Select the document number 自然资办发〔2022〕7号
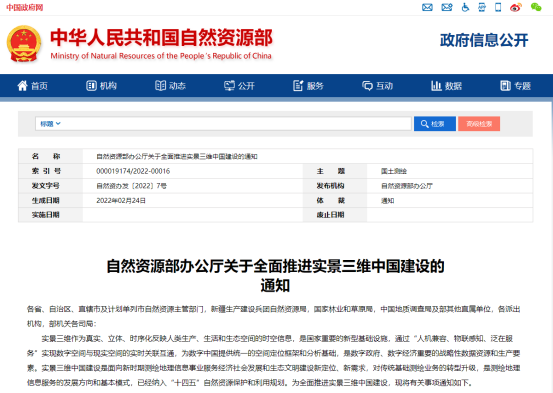The height and width of the screenshot is (393, 553). click(x=132, y=186)
